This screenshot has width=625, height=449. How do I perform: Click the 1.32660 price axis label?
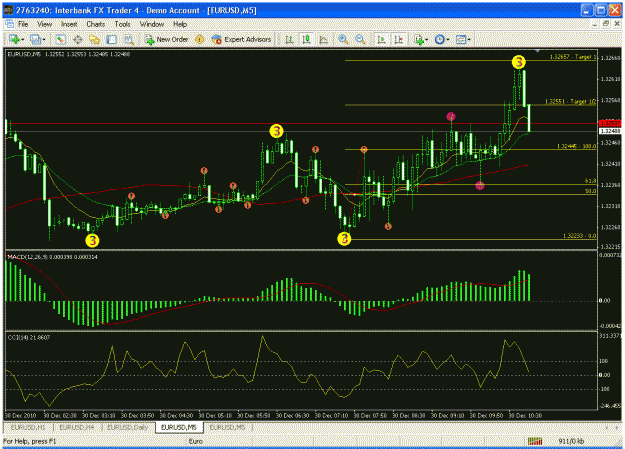tap(610, 58)
